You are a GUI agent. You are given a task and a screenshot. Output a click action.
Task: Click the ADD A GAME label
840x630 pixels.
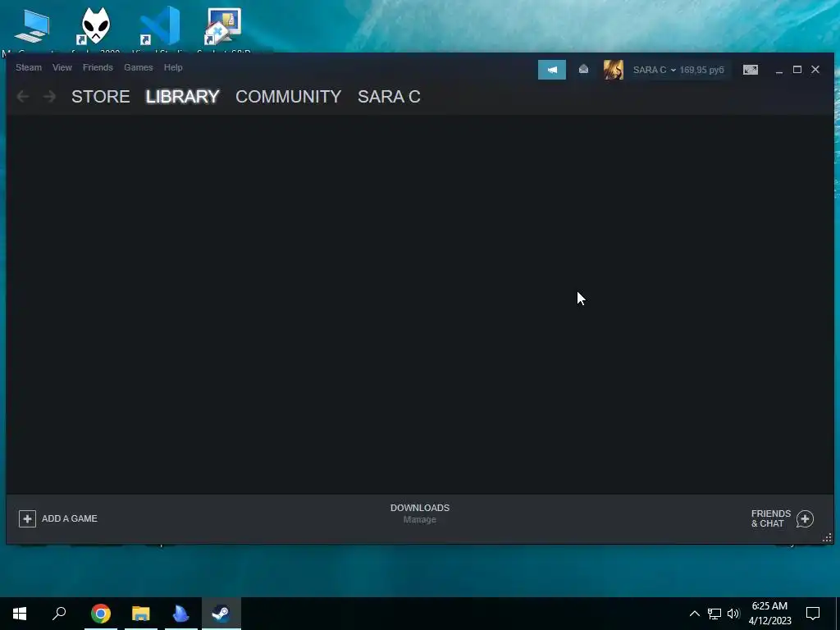coord(70,518)
